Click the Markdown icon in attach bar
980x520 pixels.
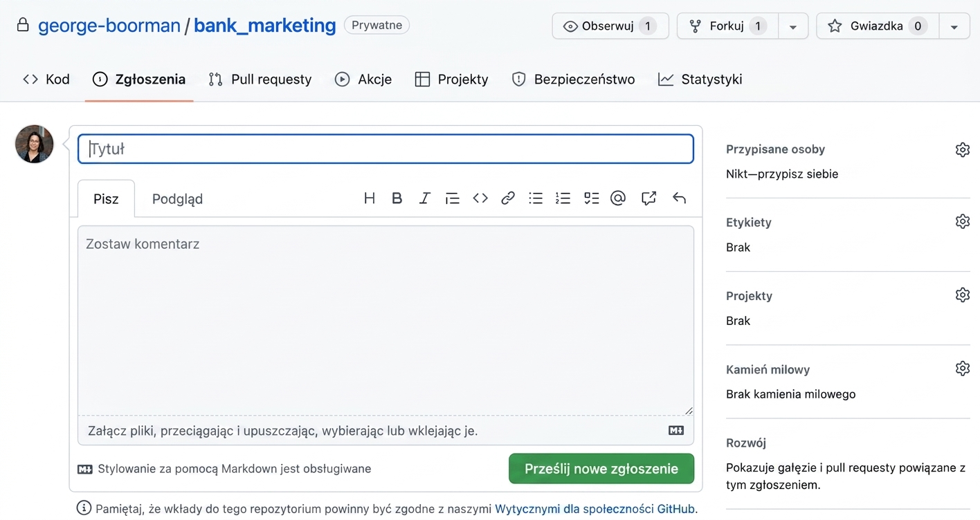(x=676, y=430)
